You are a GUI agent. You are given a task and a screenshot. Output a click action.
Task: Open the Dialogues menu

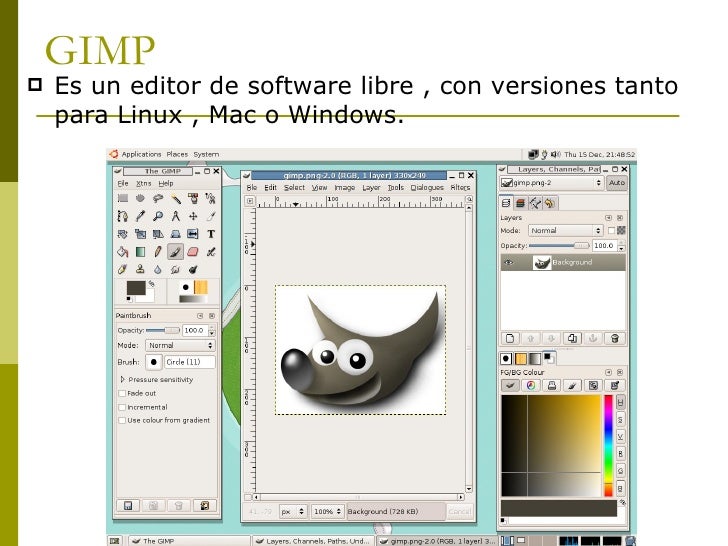(427, 187)
